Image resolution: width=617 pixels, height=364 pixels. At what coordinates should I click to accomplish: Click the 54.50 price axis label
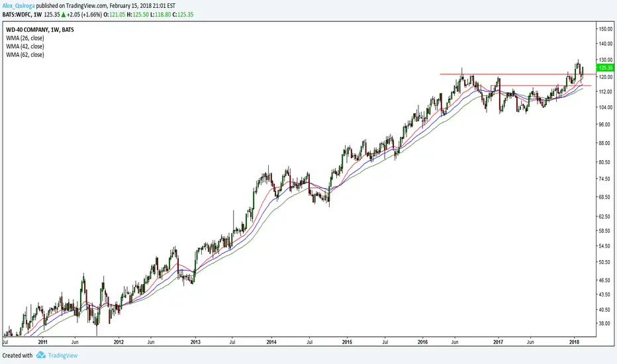606,246
